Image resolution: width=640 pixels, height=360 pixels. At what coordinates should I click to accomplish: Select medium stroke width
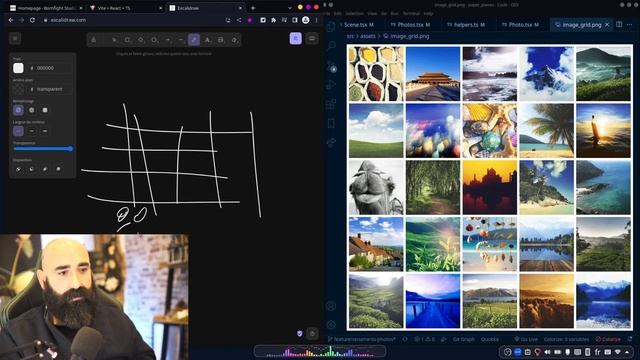[x=32, y=131]
